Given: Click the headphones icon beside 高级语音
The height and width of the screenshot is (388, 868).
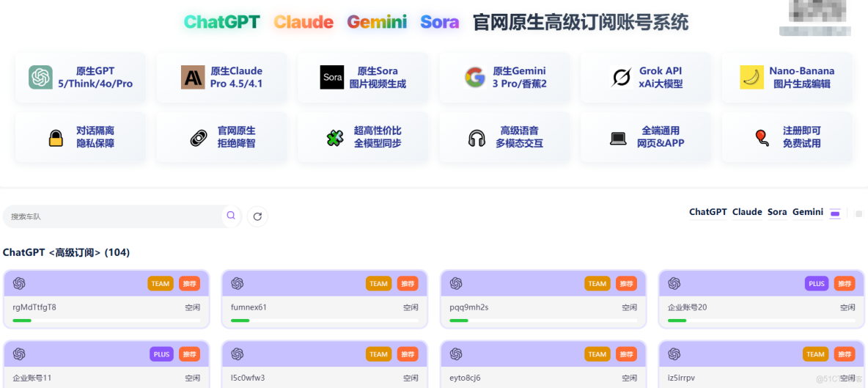Looking at the screenshot, I should pos(476,138).
